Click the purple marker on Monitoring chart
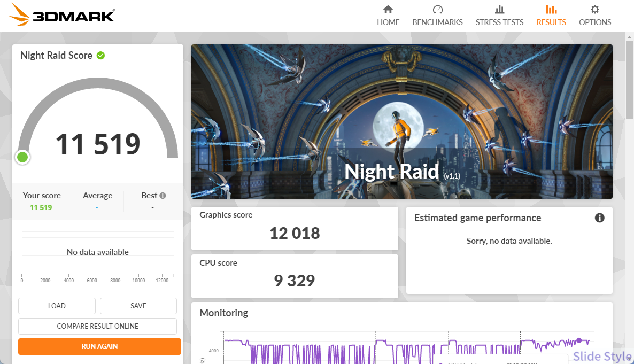The height and width of the screenshot is (364, 634). coord(579,340)
